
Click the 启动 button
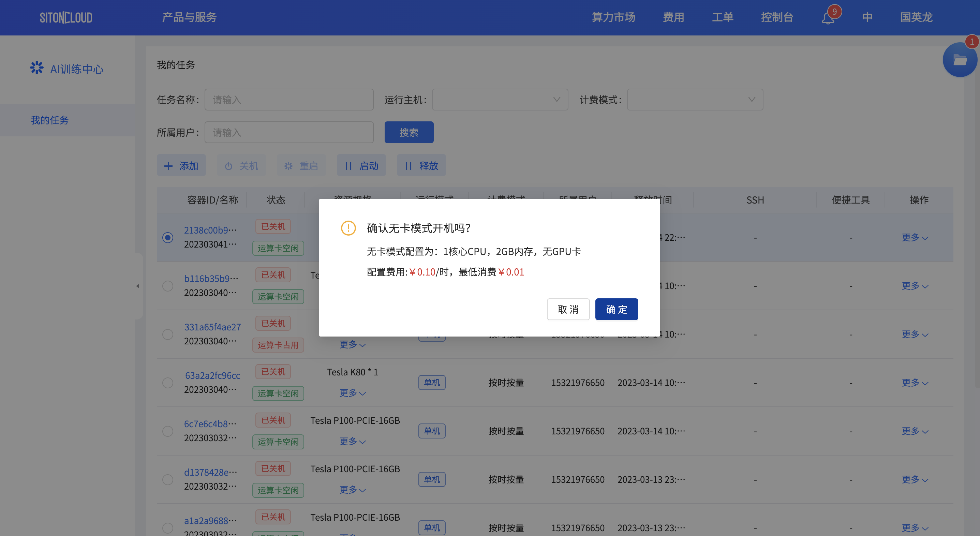pyautogui.click(x=361, y=165)
